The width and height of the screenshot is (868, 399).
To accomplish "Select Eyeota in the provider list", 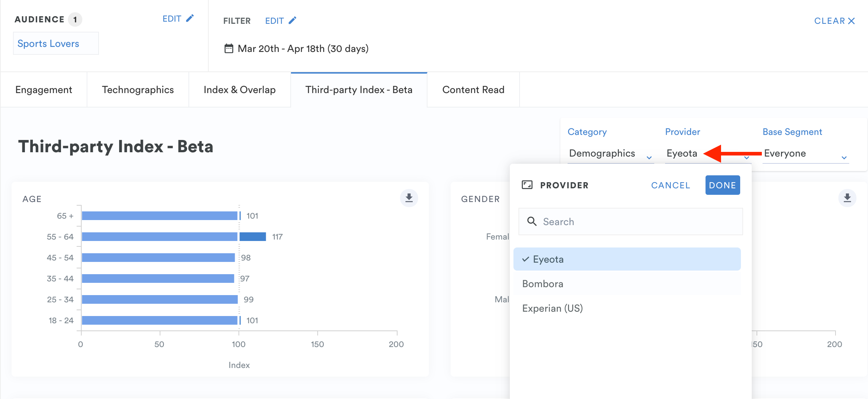I will point(627,259).
